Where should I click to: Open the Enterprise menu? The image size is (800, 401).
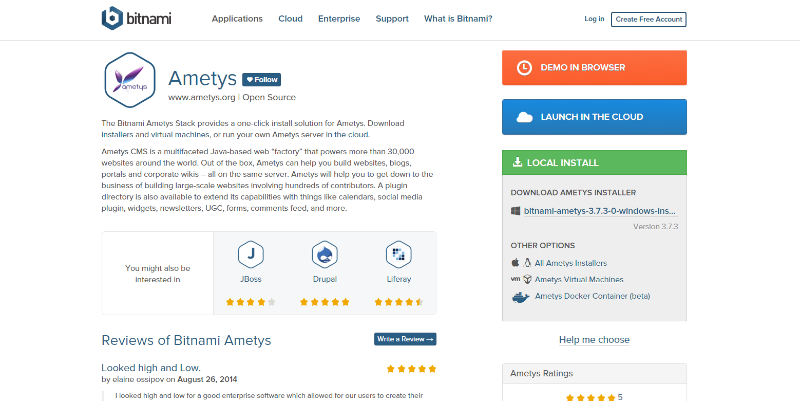click(x=339, y=19)
